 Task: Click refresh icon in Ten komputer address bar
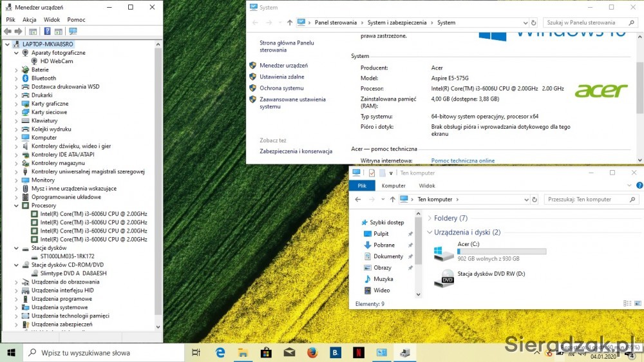pos(535,199)
